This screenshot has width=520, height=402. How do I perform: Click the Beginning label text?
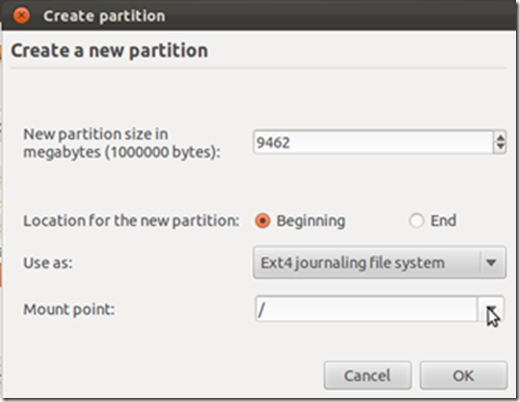click(311, 221)
